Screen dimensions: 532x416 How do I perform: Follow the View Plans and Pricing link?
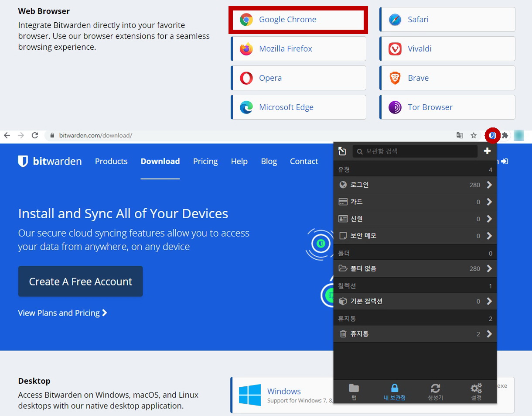[63, 313]
